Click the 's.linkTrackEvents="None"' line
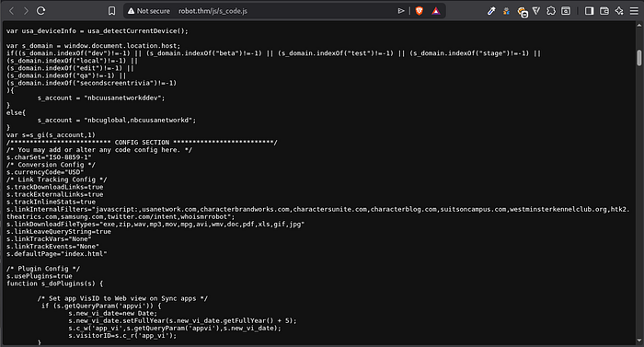This screenshot has width=644, height=347. click(52, 247)
